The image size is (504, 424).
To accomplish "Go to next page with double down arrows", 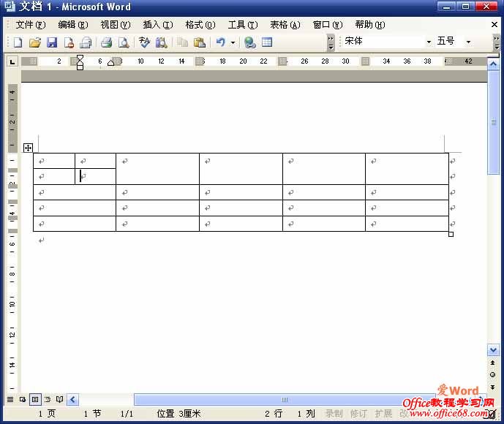I will click(492, 387).
